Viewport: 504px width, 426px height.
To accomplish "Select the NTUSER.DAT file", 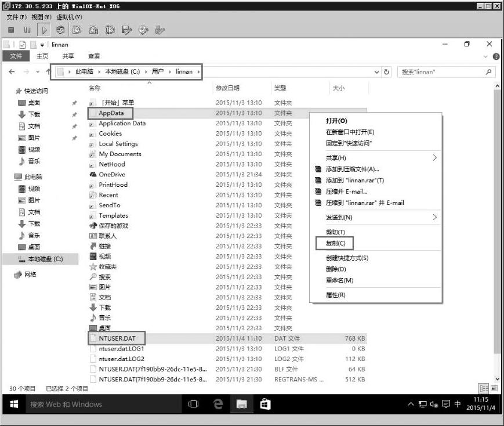I will click(117, 338).
